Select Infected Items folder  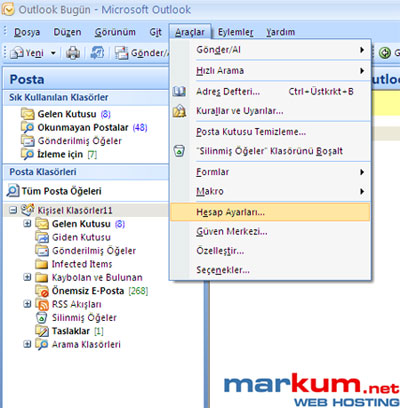tap(82, 264)
